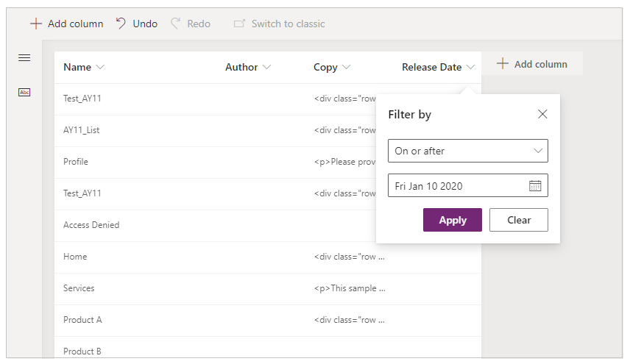Open the Name column dropdown chevron
630x364 pixels.
(x=100, y=67)
